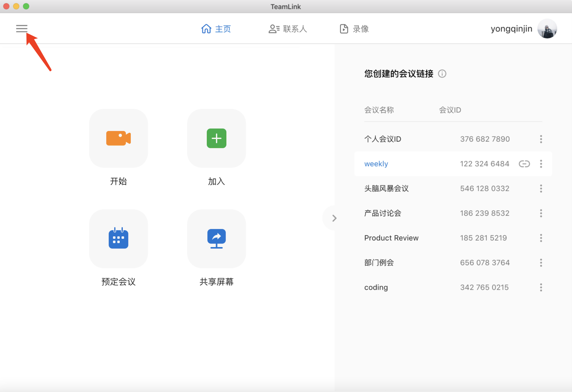Click the orange Start meeting camera icon
572x392 pixels.
point(118,138)
